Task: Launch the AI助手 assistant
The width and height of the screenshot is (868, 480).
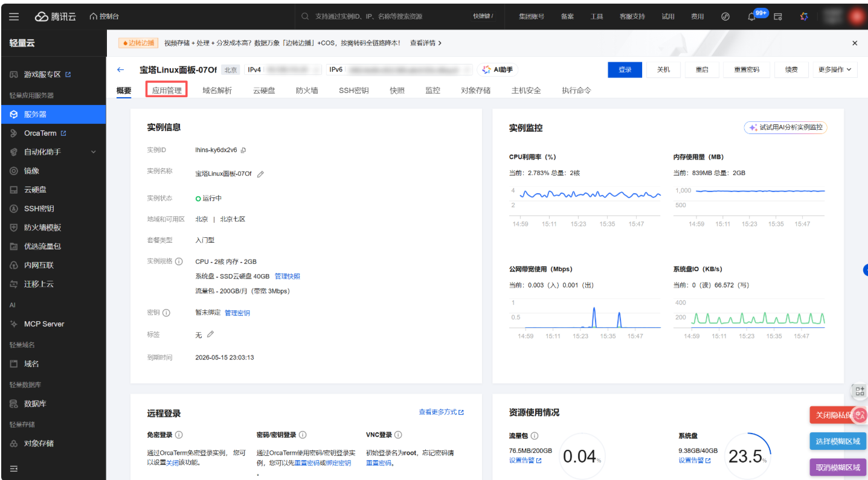Action: (x=498, y=70)
